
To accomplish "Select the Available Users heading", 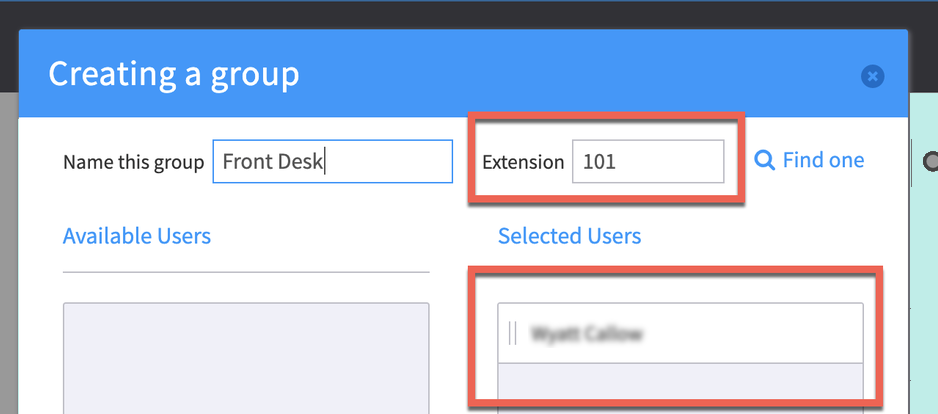I will [x=137, y=236].
